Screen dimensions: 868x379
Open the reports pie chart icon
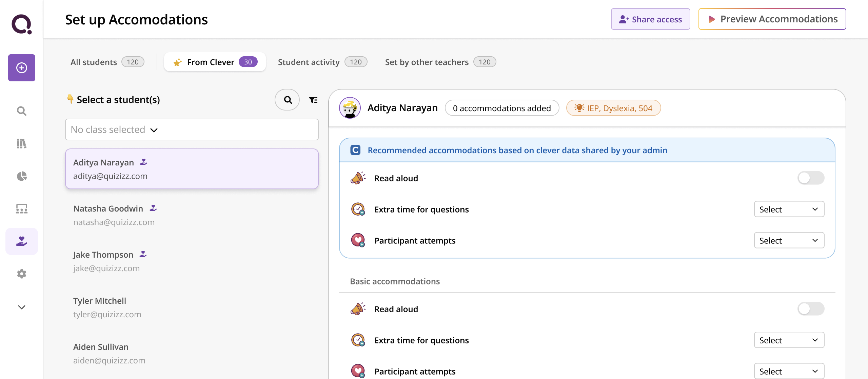[x=22, y=176]
